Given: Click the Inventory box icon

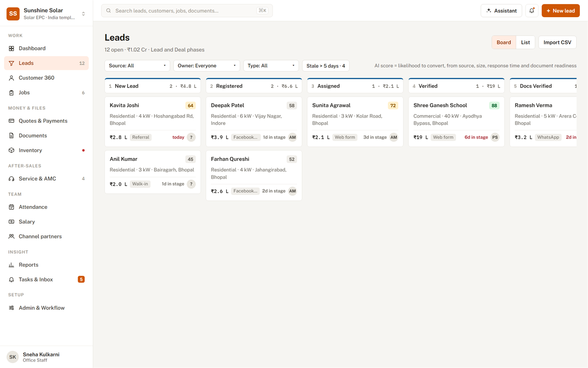Looking at the screenshot, I should 11,150.
